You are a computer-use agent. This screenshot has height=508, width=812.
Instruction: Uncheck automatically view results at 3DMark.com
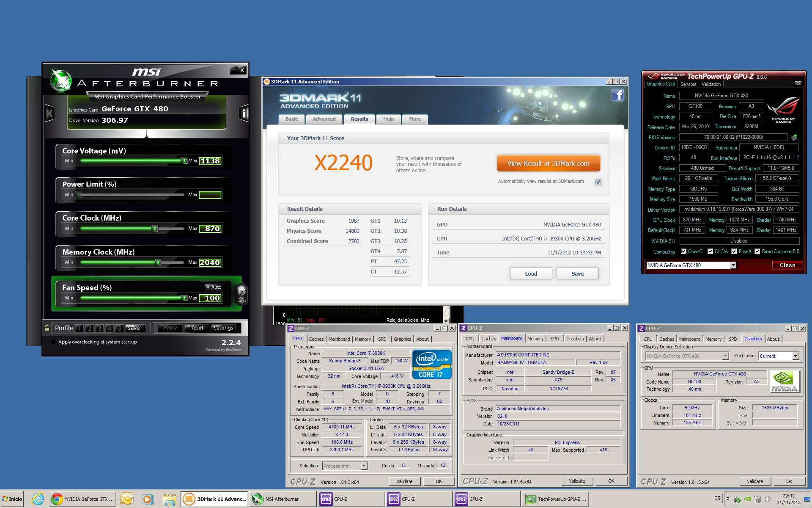pos(598,182)
